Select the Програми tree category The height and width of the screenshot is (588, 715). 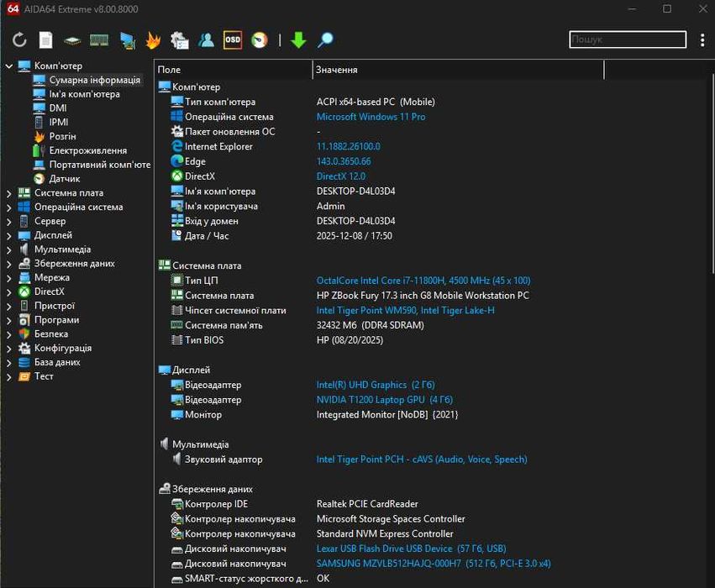tap(56, 320)
